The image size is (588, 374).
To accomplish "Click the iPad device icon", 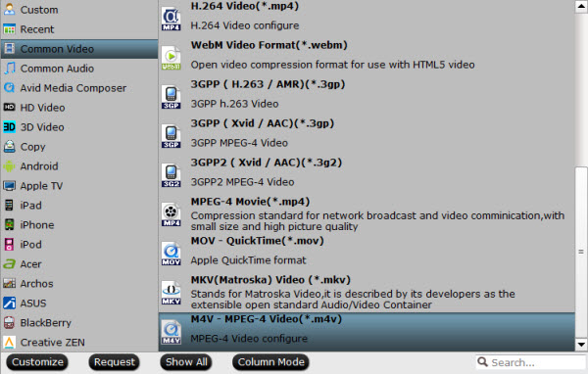I will [x=10, y=205].
